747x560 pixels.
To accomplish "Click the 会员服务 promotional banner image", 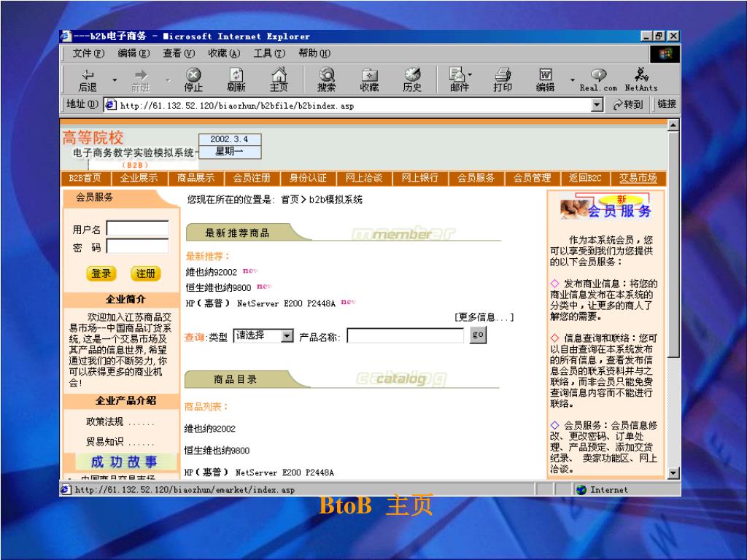I will (x=605, y=207).
